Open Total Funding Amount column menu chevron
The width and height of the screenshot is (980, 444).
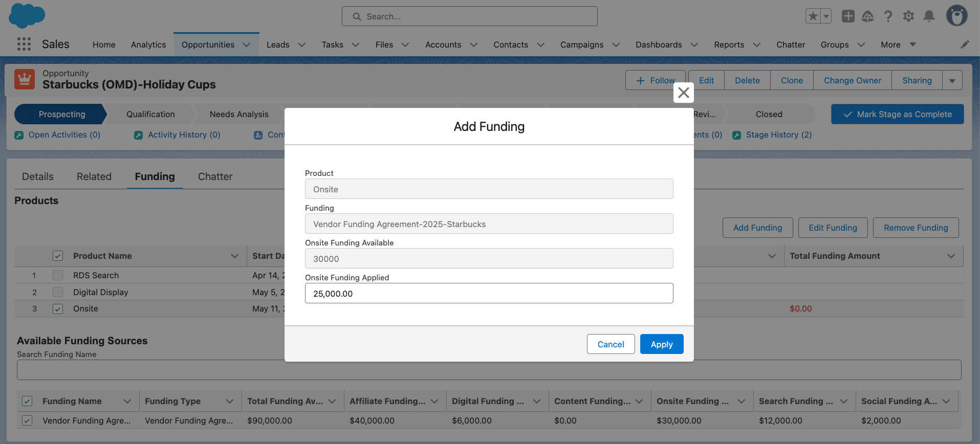pos(951,256)
